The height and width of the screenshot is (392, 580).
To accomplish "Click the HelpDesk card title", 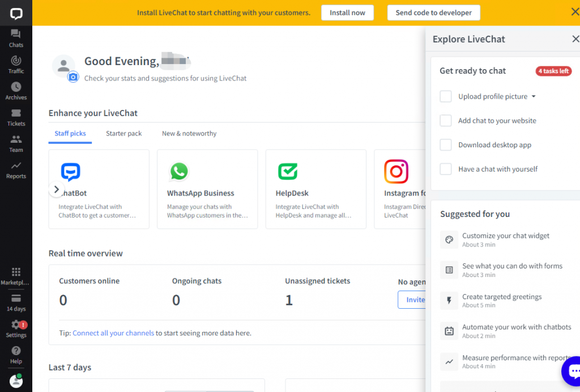I will (292, 193).
